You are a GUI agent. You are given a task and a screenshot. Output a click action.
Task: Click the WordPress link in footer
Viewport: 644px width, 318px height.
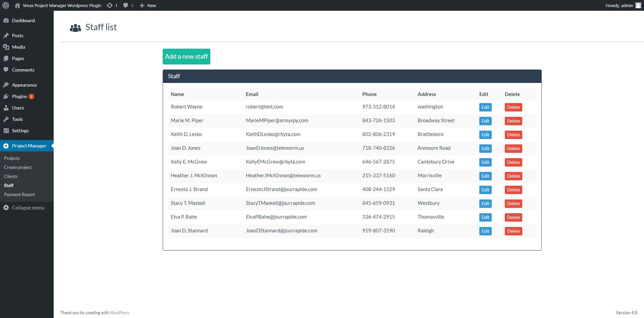119,313
